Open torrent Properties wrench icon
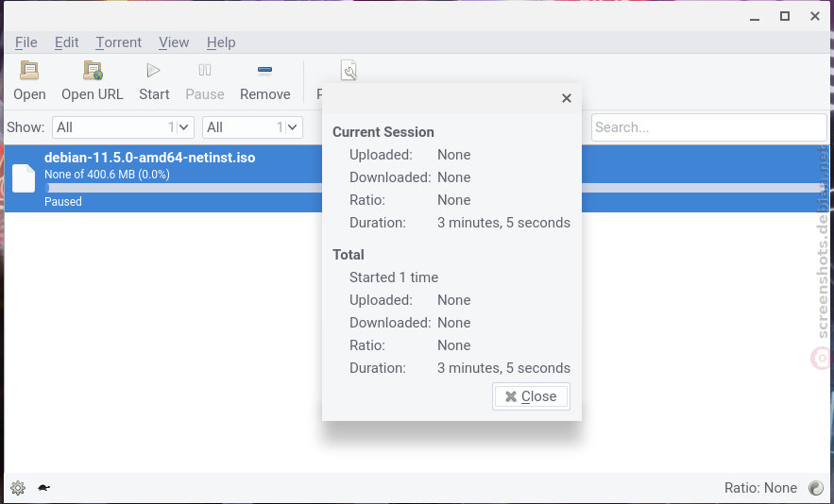Screen dimensions: 834x504 pos(349,70)
